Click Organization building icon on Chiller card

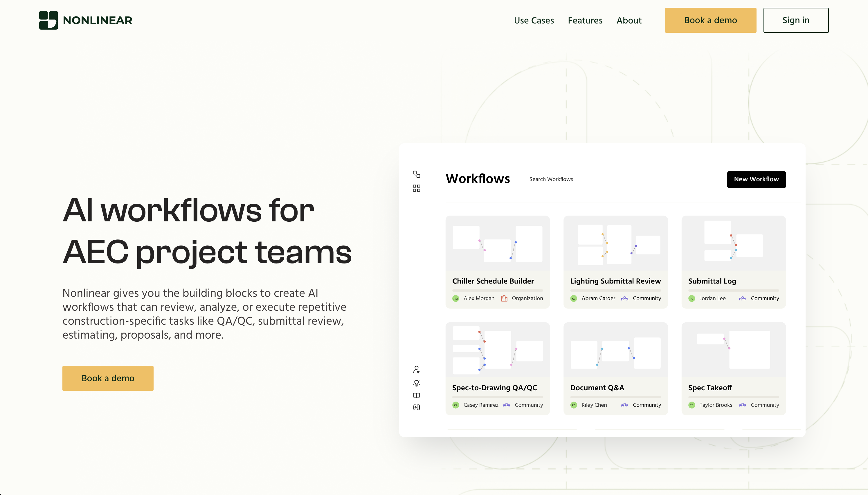pyautogui.click(x=504, y=299)
